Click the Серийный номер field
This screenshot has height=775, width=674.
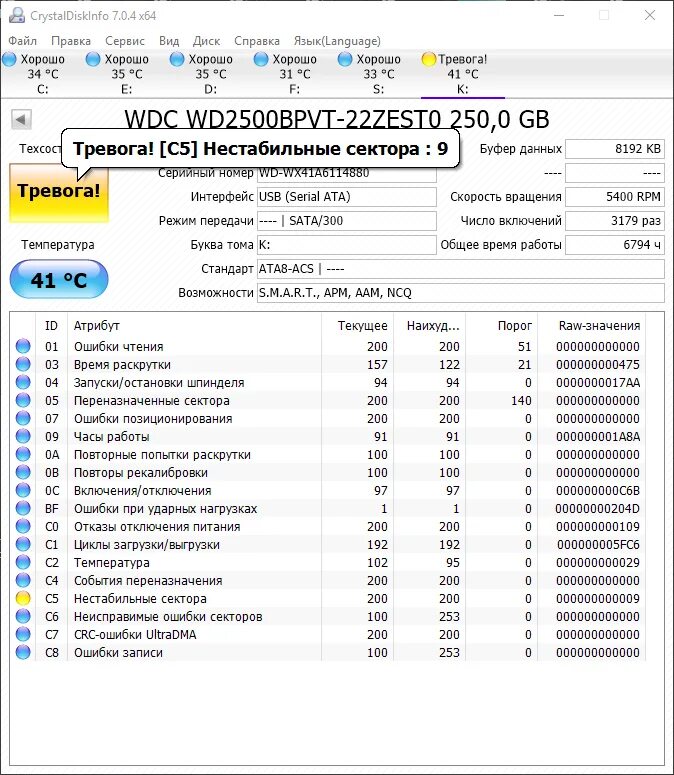click(347, 173)
